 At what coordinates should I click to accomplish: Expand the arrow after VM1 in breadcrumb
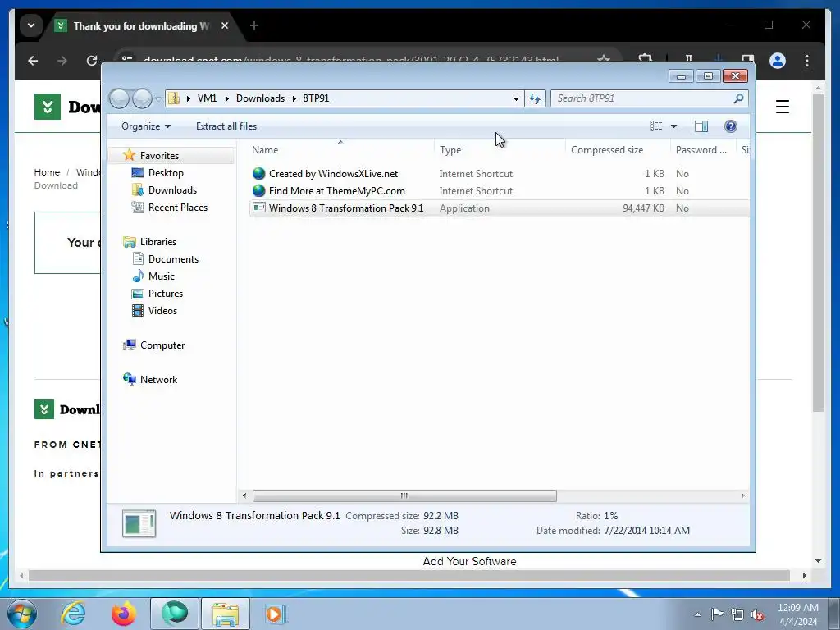point(226,98)
